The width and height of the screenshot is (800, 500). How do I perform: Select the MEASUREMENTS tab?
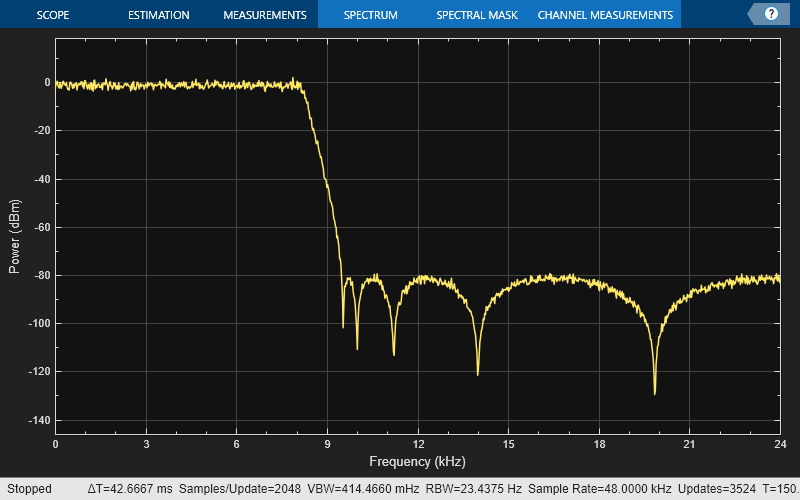[264, 15]
